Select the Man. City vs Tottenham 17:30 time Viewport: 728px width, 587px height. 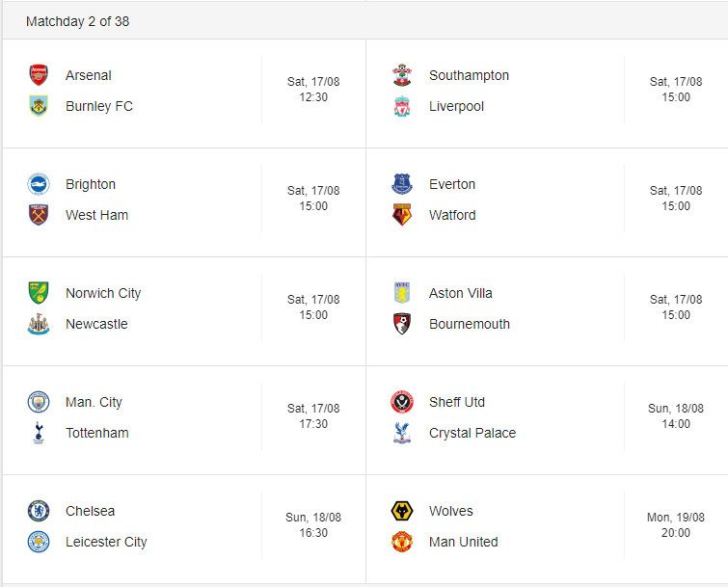pos(313,424)
